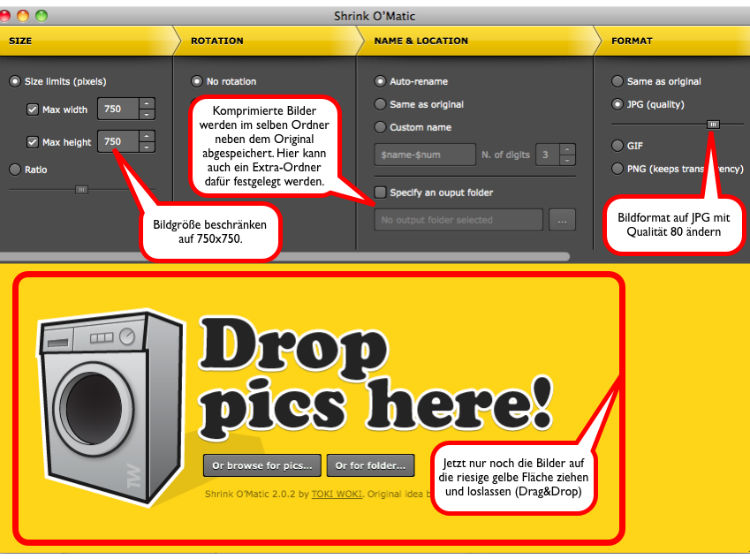Screen dimensions: 750x559
Task: Click the Ratio slider handle
Action: tap(82, 190)
